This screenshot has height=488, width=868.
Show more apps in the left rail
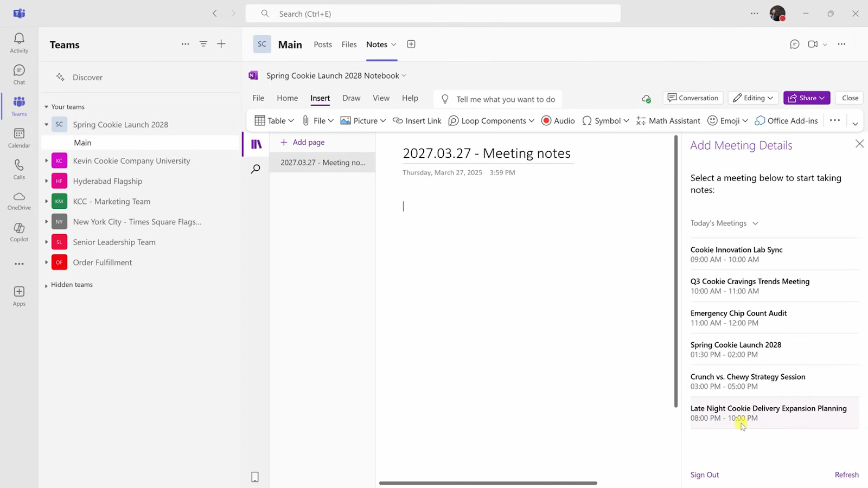pyautogui.click(x=19, y=264)
